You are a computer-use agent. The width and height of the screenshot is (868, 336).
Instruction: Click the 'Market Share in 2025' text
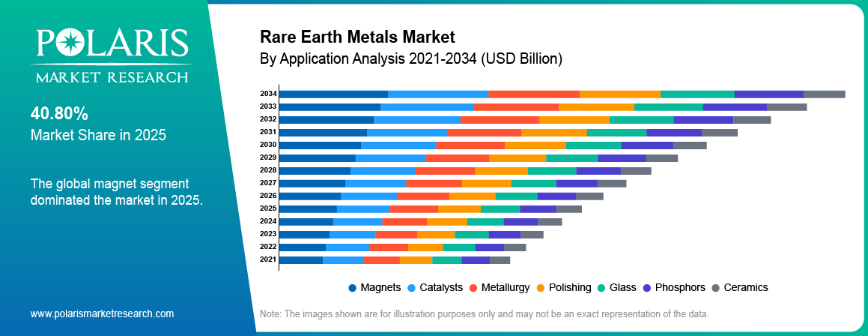[99, 135]
